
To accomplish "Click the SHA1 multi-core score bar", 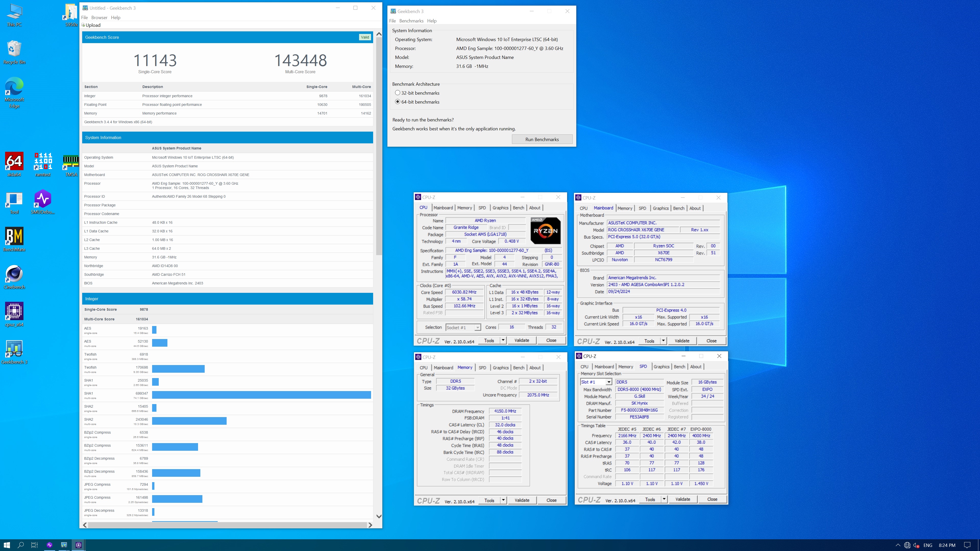I will 261,395.
